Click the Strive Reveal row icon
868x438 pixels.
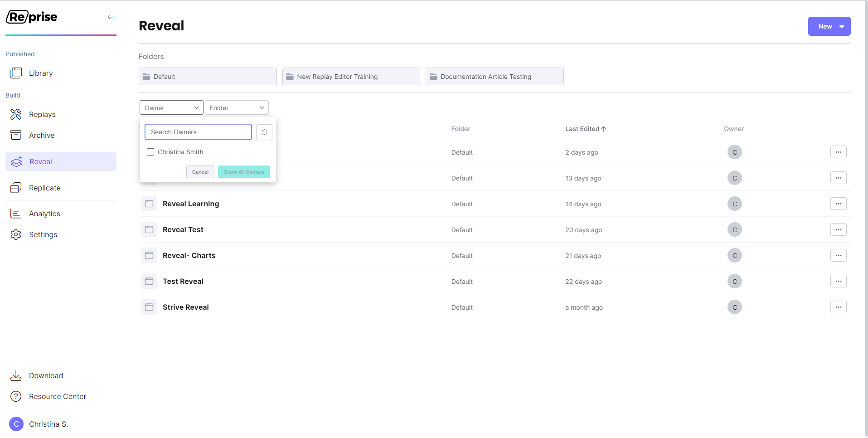tap(149, 307)
